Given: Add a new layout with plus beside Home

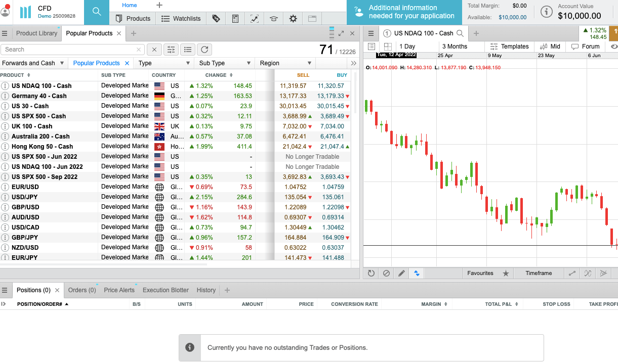Looking at the screenshot, I should 159,5.
